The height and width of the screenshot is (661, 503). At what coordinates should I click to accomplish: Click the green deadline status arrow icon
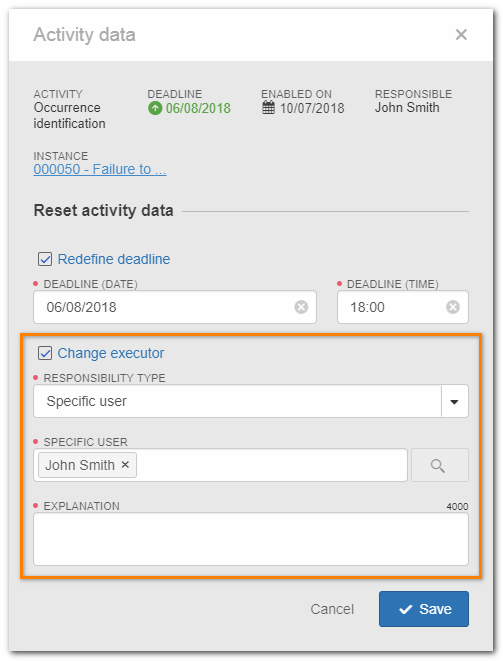pyautogui.click(x=155, y=109)
